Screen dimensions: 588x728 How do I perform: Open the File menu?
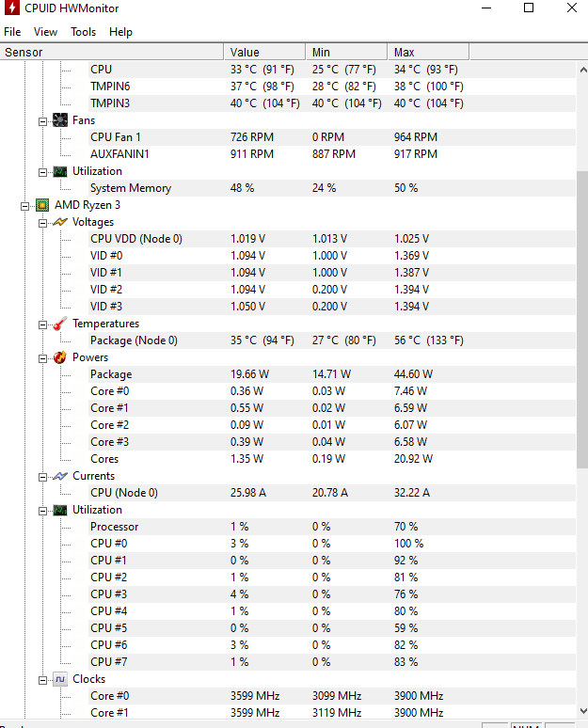[x=12, y=32]
